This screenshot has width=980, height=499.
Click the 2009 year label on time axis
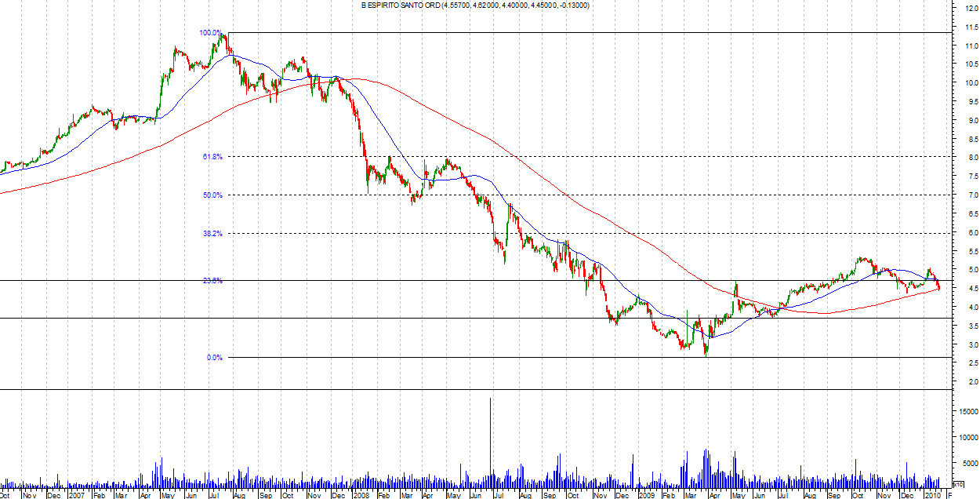coord(647,495)
